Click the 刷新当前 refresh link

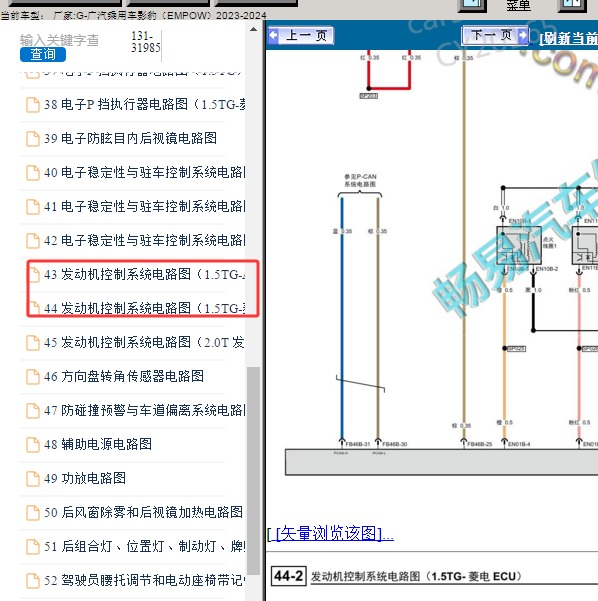point(568,38)
